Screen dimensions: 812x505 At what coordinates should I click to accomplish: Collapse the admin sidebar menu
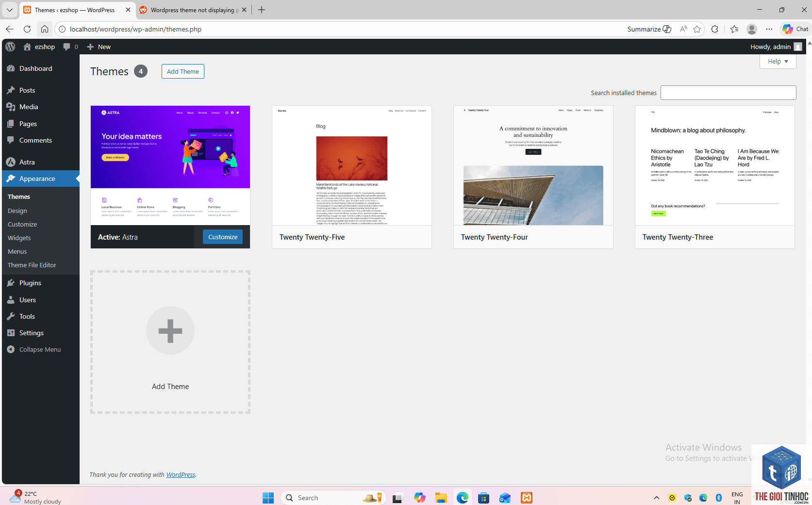click(41, 349)
